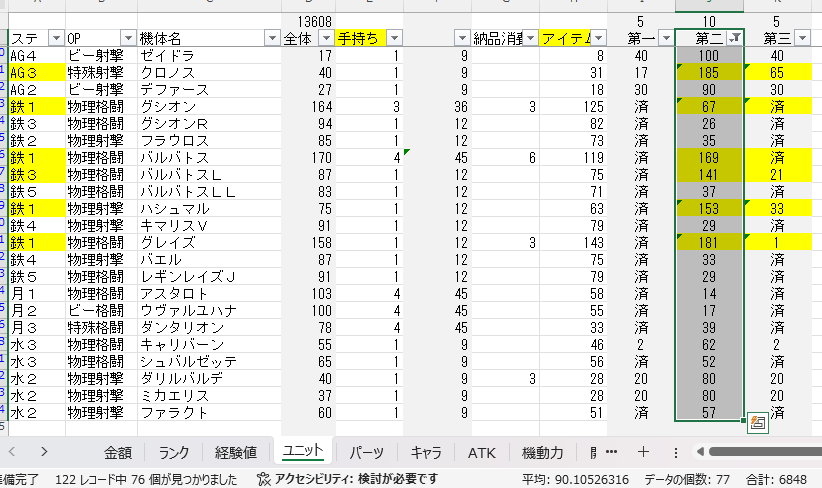The image size is (822, 488).
Task: Click the 合計: 6848 status bar entry
Action: 776,479
